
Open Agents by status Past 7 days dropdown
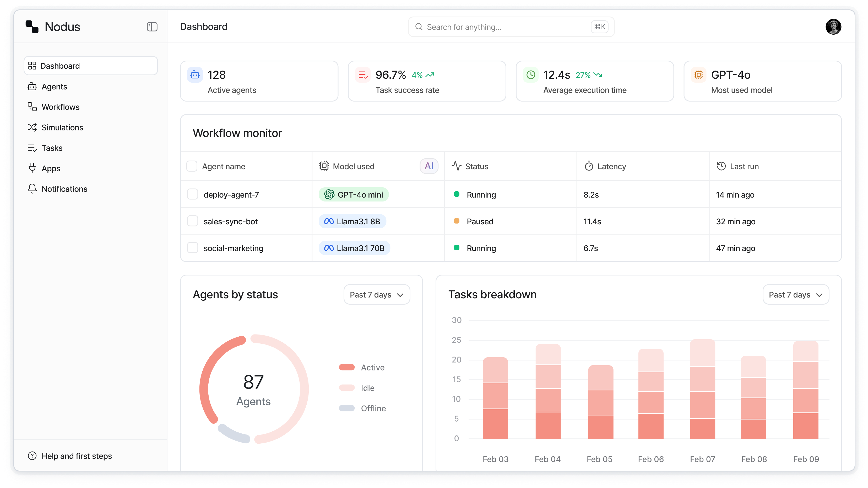click(376, 294)
